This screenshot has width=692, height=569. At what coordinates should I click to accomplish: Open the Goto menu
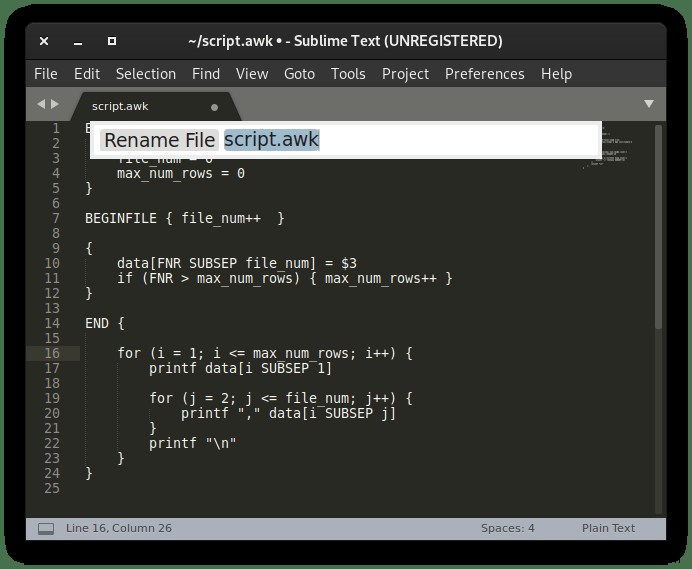pyautogui.click(x=299, y=74)
